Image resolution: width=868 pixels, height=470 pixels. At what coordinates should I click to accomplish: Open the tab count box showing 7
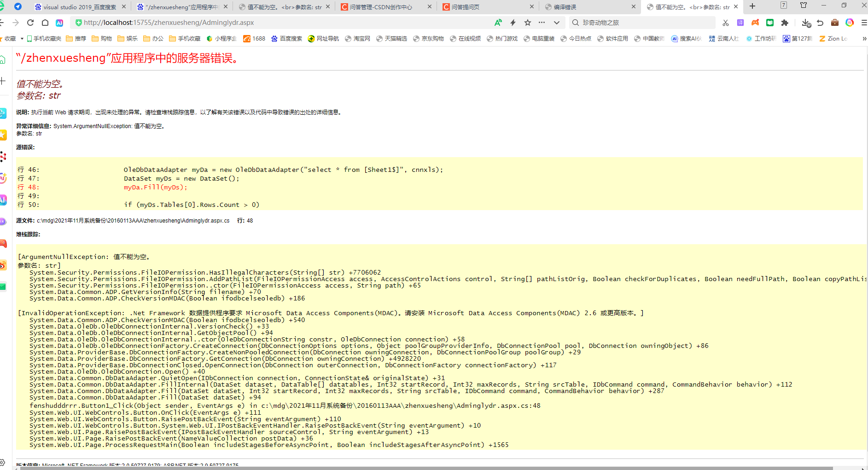point(783,6)
